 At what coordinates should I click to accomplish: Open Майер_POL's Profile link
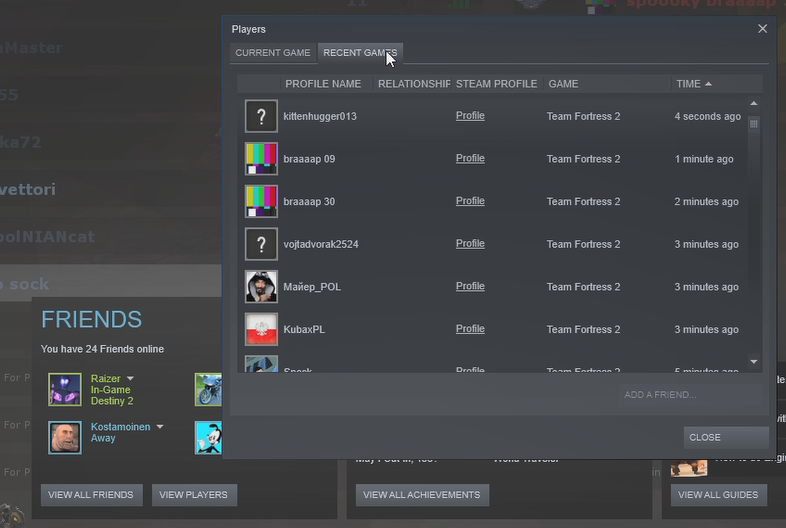point(470,286)
